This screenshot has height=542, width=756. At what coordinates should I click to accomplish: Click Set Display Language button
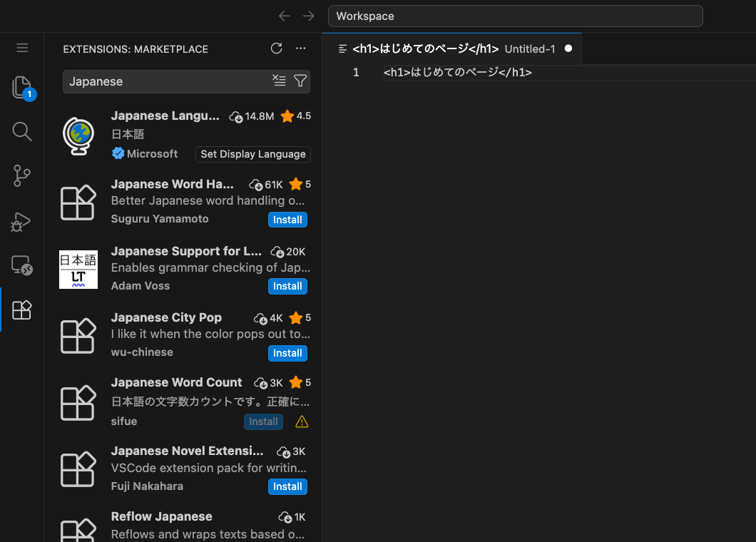[x=253, y=154]
